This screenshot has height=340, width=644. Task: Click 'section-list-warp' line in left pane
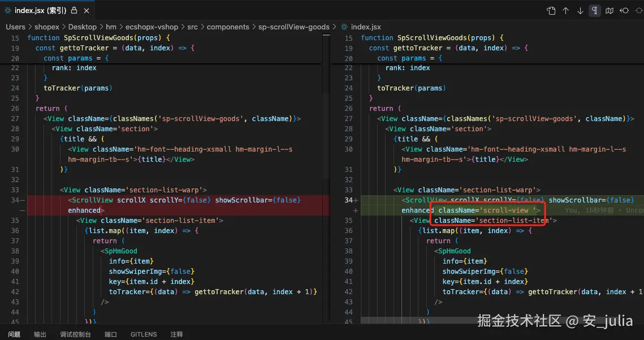click(x=133, y=190)
